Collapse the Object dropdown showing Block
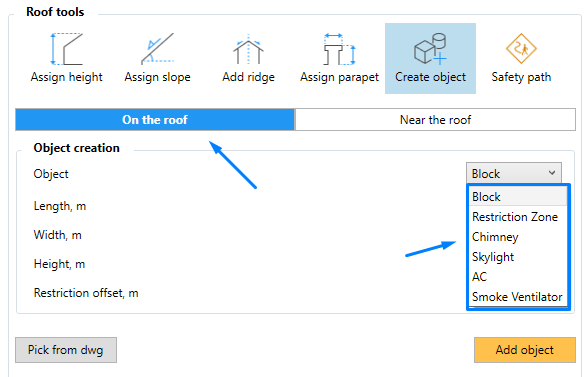The height and width of the screenshot is (377, 585). (x=514, y=173)
